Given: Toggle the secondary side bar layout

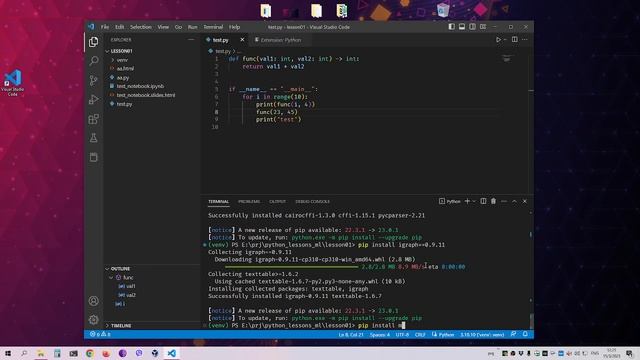Looking at the screenshot, I should 472,27.
